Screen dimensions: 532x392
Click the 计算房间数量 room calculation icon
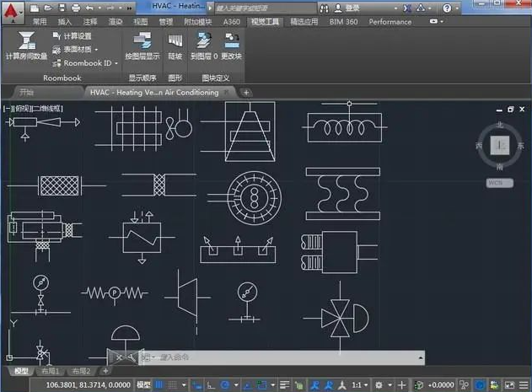pos(25,41)
